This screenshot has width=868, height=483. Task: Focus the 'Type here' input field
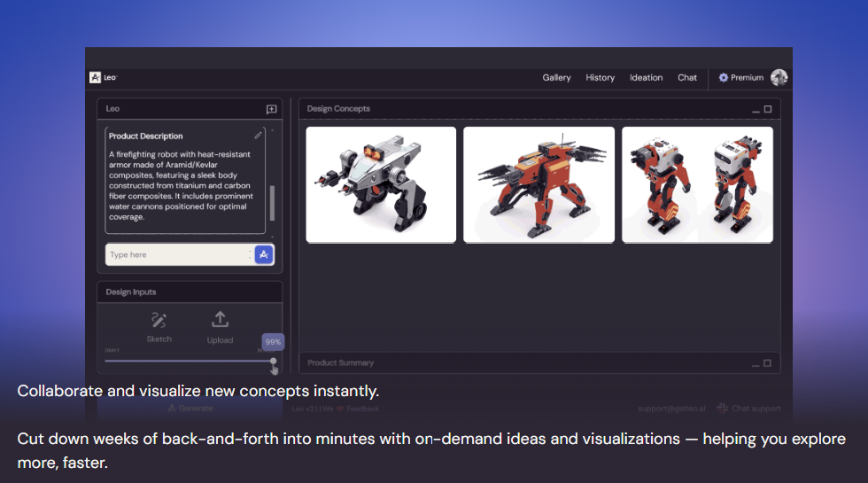pyautogui.click(x=177, y=254)
